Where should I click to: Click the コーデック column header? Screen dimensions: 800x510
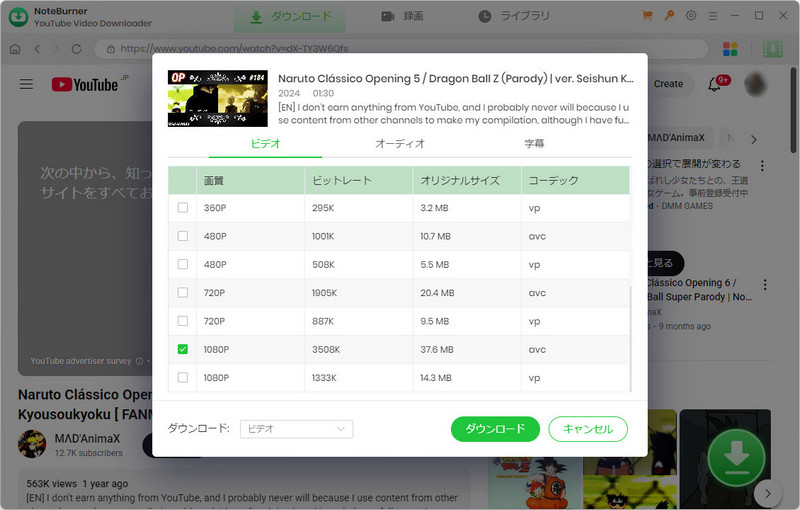(575, 180)
